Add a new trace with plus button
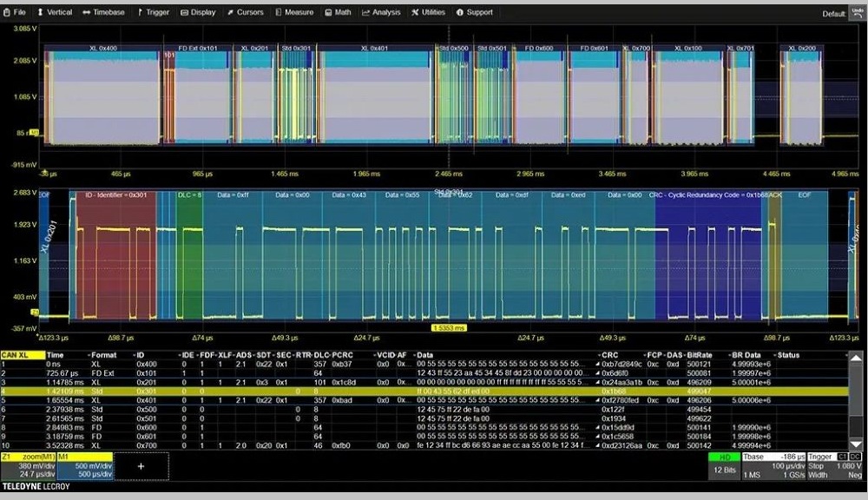 pos(141,466)
